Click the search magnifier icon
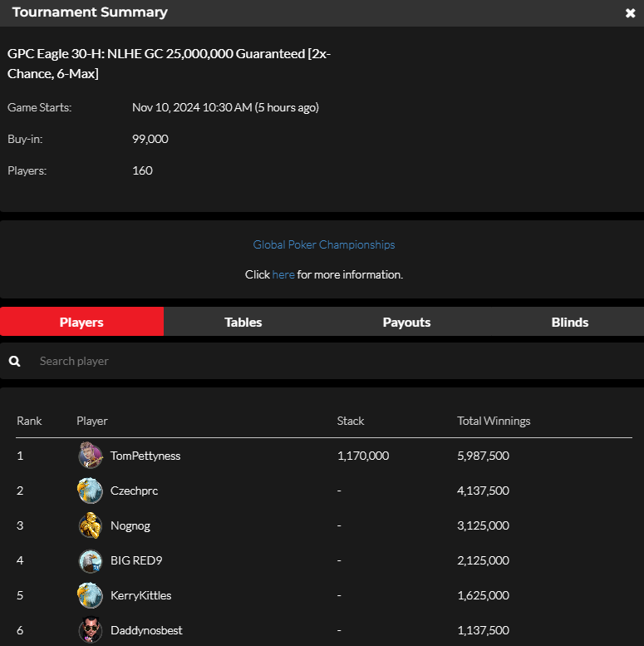The width and height of the screenshot is (644, 646). [14, 362]
